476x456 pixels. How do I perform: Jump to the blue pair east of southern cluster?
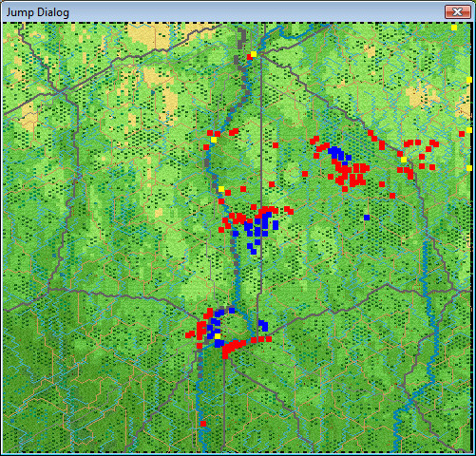pos(263,325)
